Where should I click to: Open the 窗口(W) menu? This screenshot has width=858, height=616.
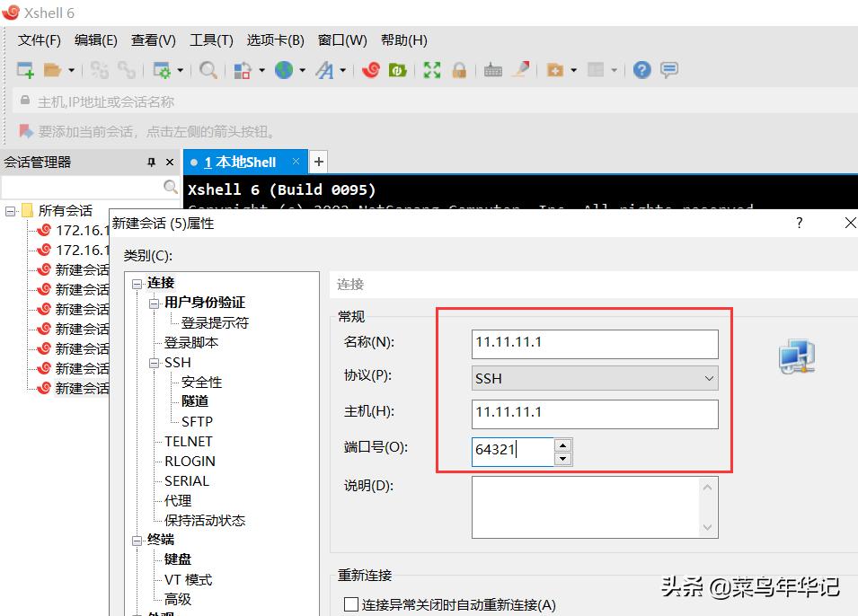[342, 40]
